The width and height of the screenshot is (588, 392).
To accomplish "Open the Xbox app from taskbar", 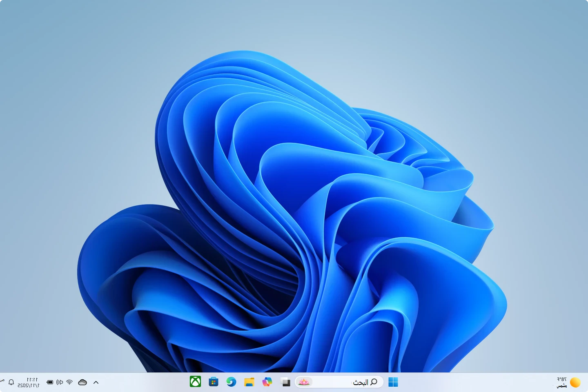I will pos(196,382).
